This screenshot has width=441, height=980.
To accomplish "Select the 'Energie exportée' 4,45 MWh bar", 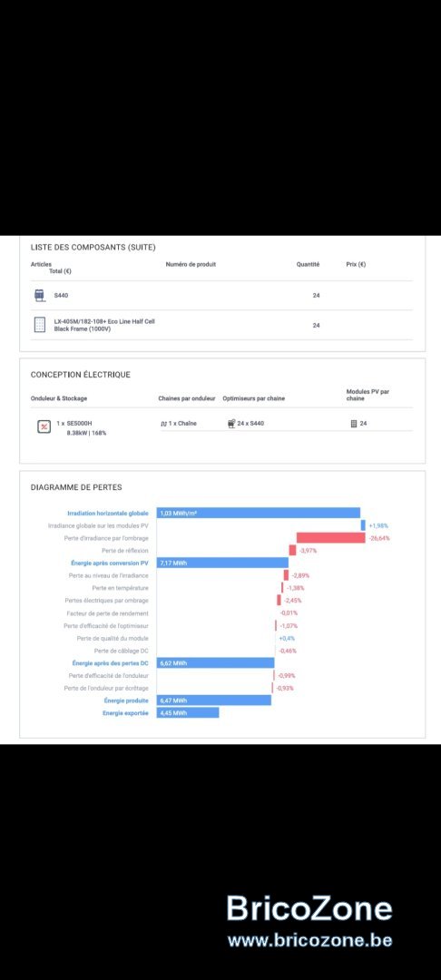I will point(188,712).
